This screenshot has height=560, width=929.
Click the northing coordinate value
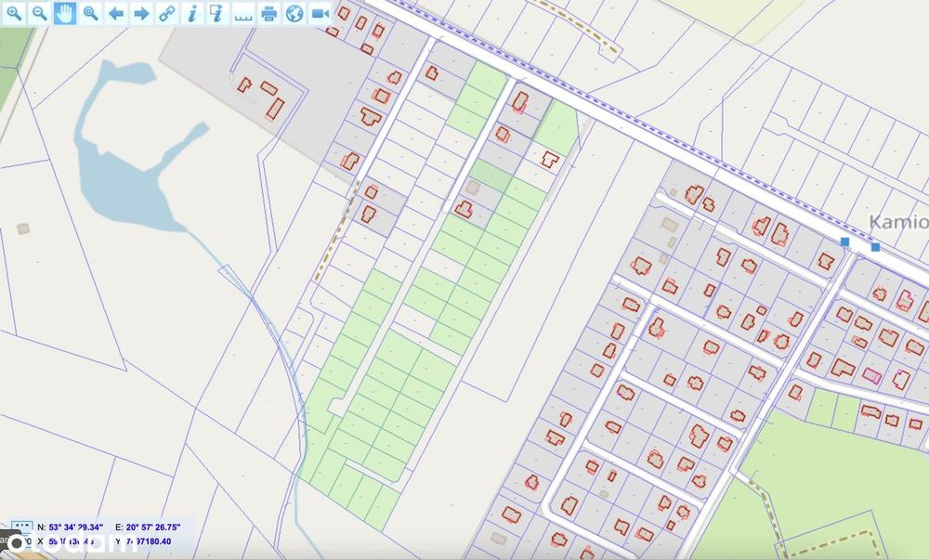(76, 527)
